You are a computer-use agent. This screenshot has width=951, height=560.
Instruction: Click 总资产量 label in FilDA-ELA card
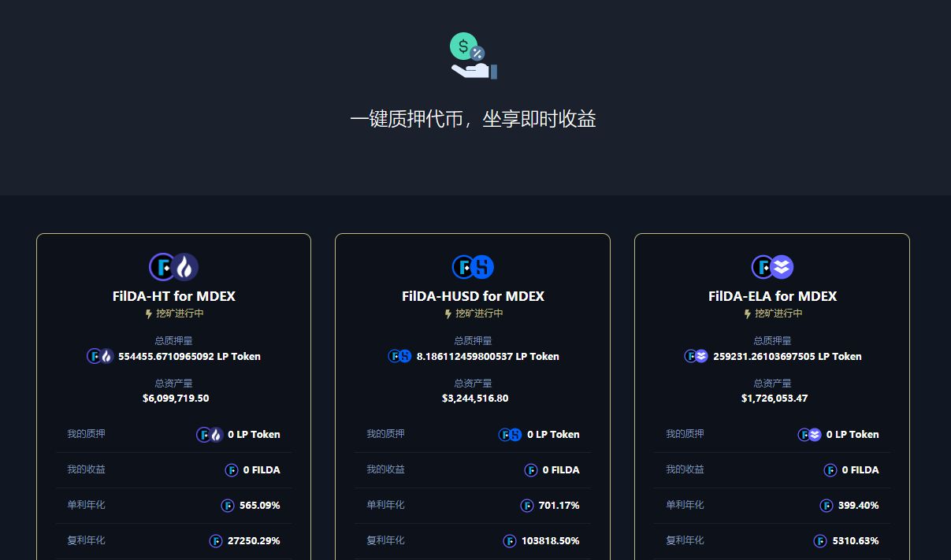pos(772,384)
